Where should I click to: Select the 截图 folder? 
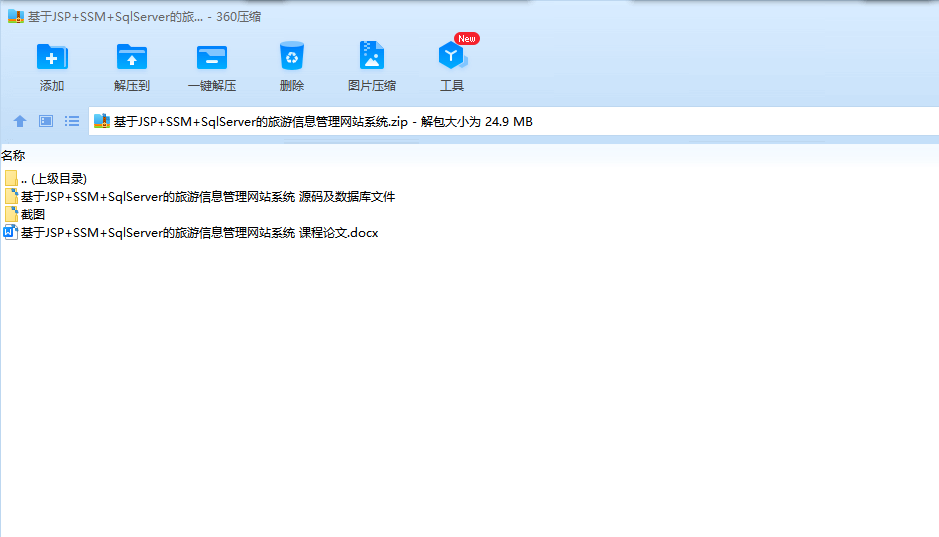click(25, 214)
